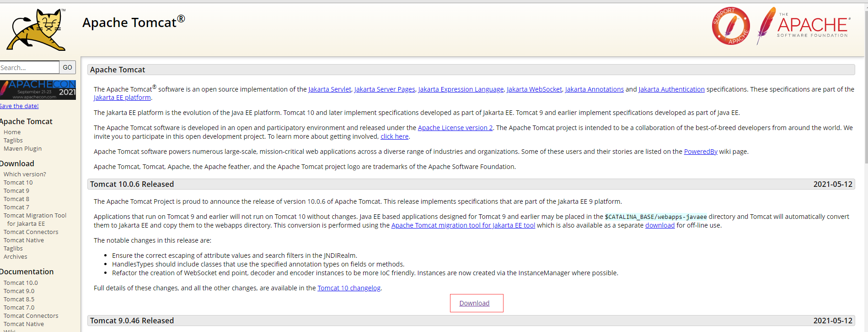
Task: Open Apache Tomcat migration tool for Jakarta EE link
Action: point(463,225)
